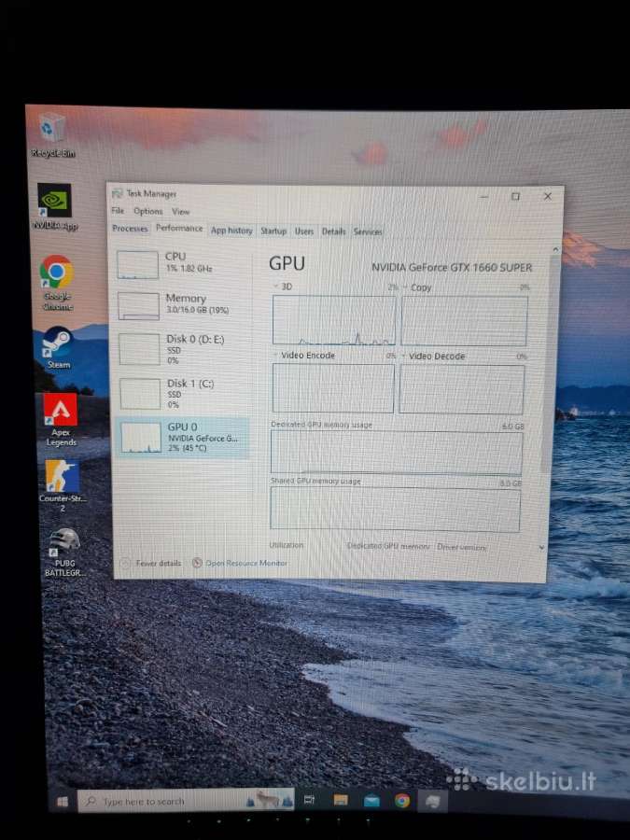
Task: Click Open Resource Monitor link
Action: 246,563
